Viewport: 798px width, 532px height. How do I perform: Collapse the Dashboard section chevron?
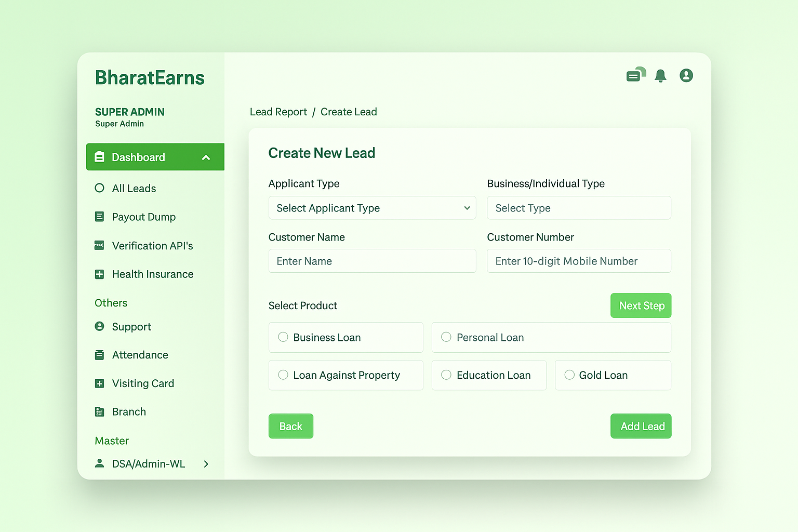(206, 156)
